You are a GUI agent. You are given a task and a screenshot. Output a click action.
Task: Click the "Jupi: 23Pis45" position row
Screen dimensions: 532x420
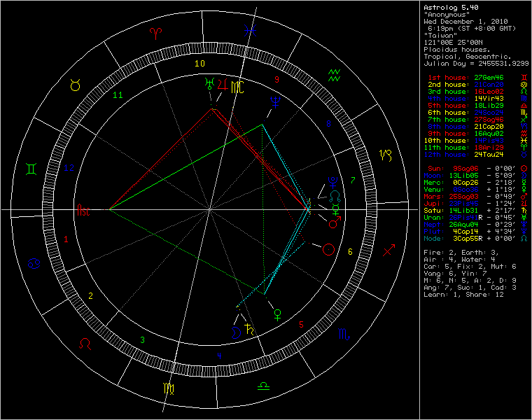click(476, 203)
